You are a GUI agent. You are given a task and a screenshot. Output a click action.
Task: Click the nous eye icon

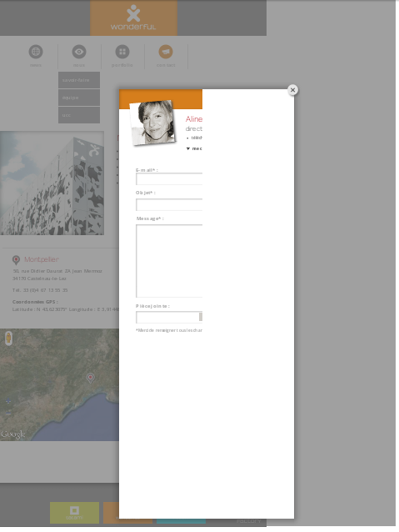point(79,52)
